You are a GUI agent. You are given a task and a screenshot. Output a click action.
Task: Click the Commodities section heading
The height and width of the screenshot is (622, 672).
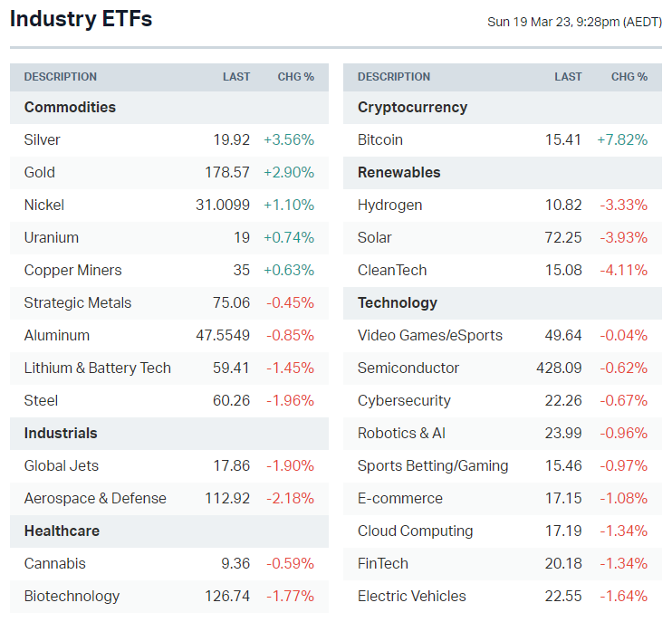coord(70,107)
